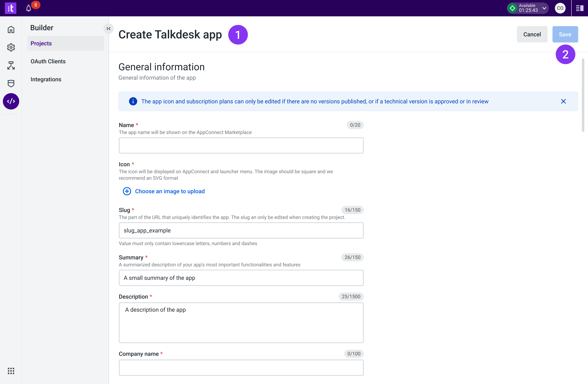Go to the Home sidebar icon
This screenshot has width=588, height=384.
coord(11,29)
